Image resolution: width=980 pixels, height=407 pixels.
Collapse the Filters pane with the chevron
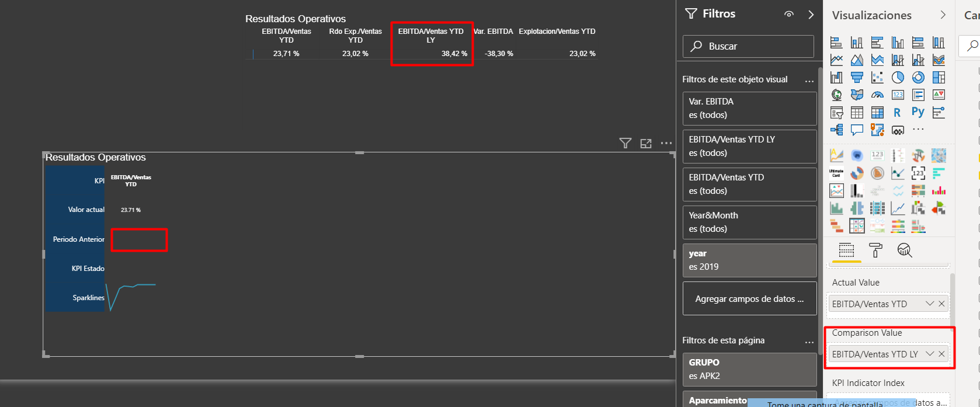coord(811,15)
